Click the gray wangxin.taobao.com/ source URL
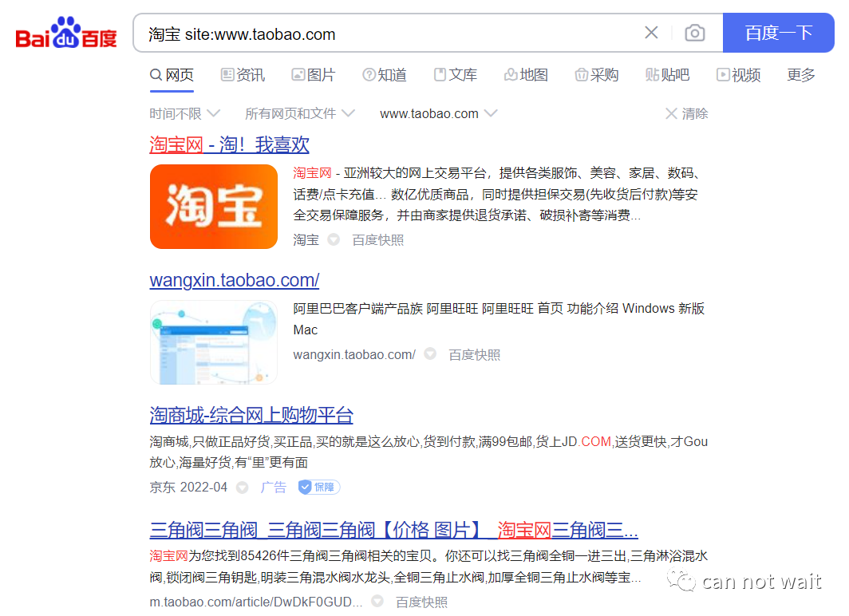 [354, 354]
